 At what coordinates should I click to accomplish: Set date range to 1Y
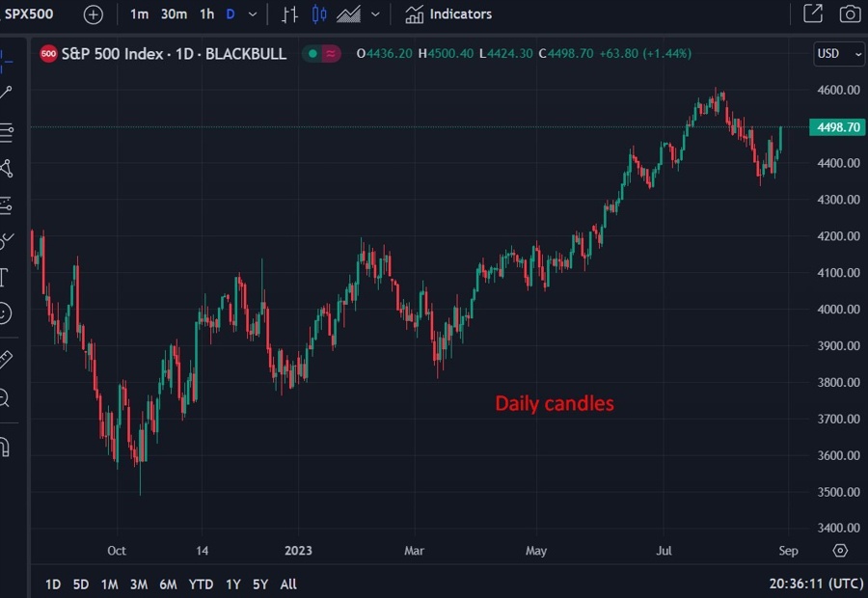pos(233,584)
